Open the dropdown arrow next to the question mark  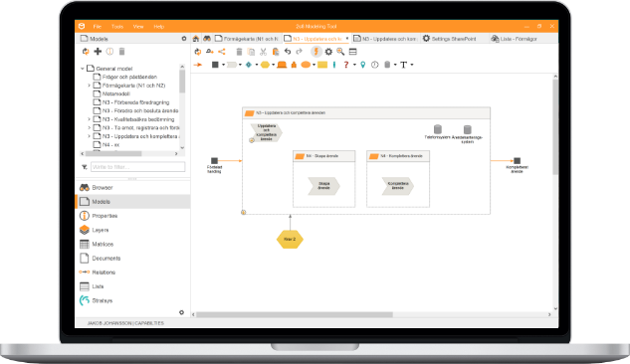354,65
